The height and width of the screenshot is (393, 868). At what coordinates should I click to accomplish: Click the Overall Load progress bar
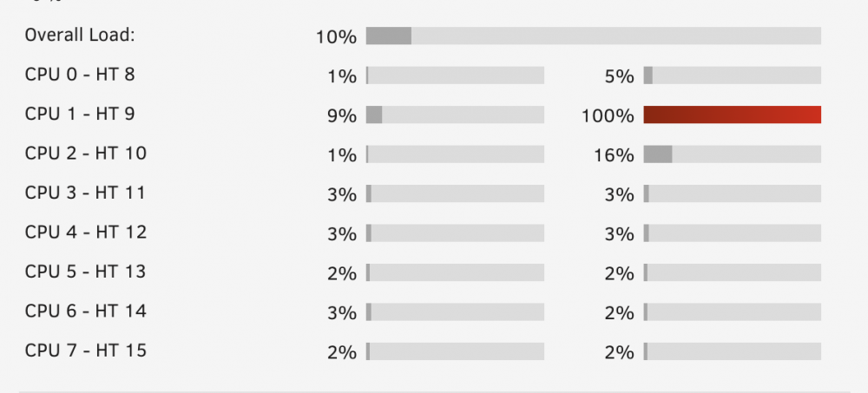coord(594,36)
